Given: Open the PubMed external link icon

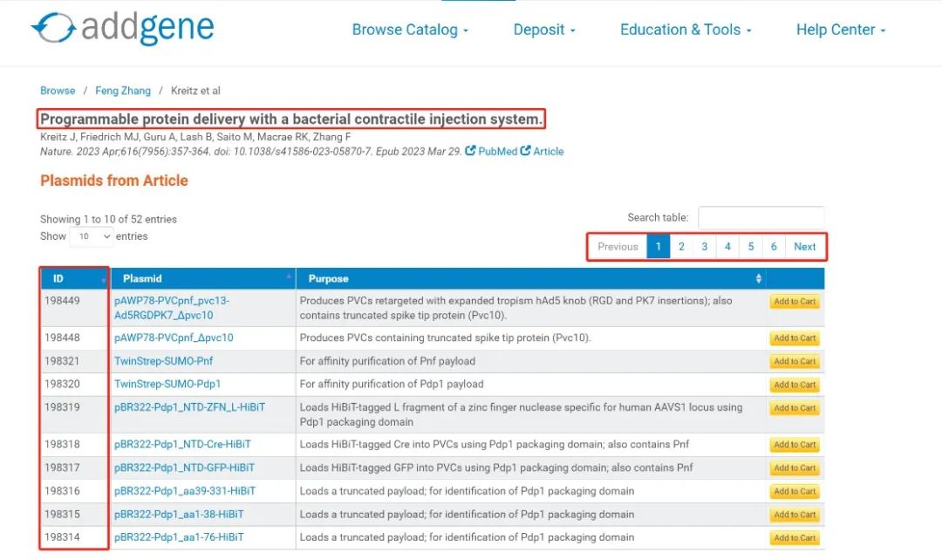Looking at the screenshot, I should pos(471,151).
